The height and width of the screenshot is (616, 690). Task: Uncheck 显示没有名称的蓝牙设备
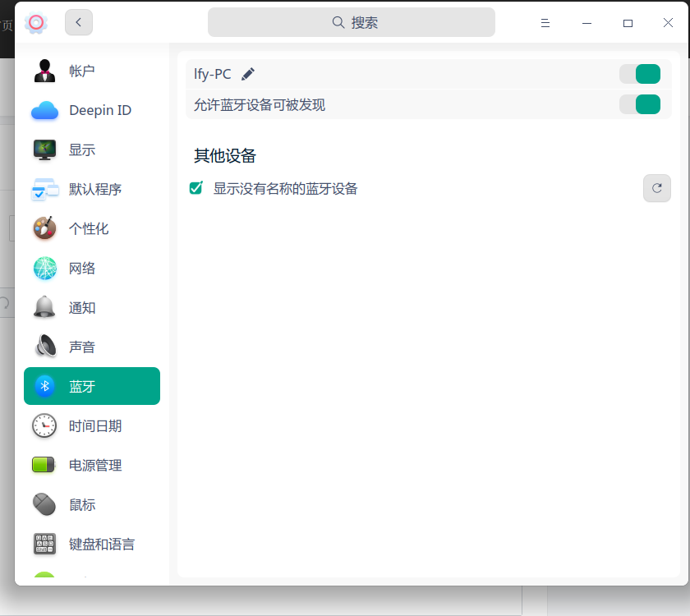coord(195,187)
